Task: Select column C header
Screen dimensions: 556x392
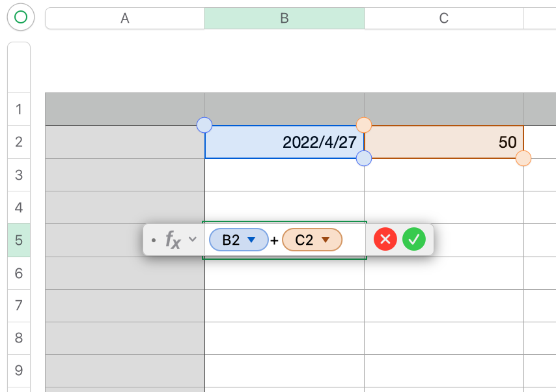Action: 443,18
